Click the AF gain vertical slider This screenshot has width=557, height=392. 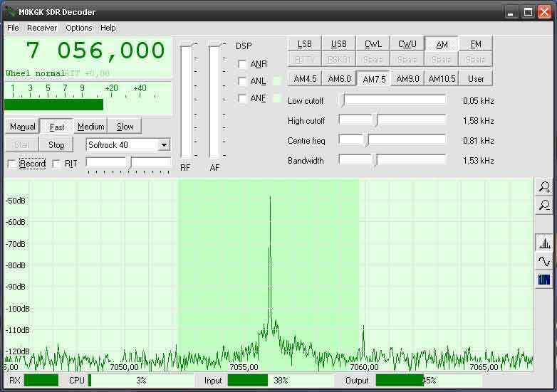click(214, 101)
